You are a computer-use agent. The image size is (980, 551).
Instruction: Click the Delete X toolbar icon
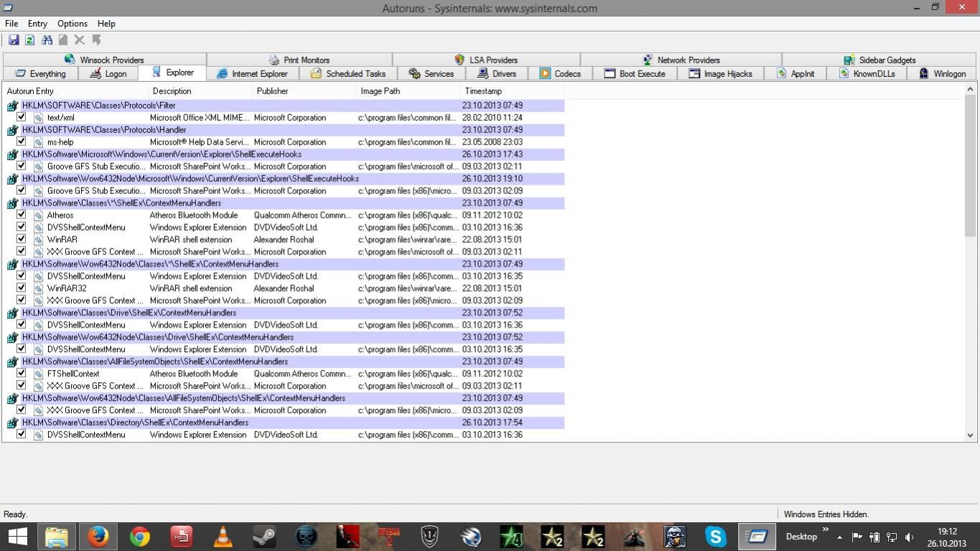pyautogui.click(x=80, y=40)
